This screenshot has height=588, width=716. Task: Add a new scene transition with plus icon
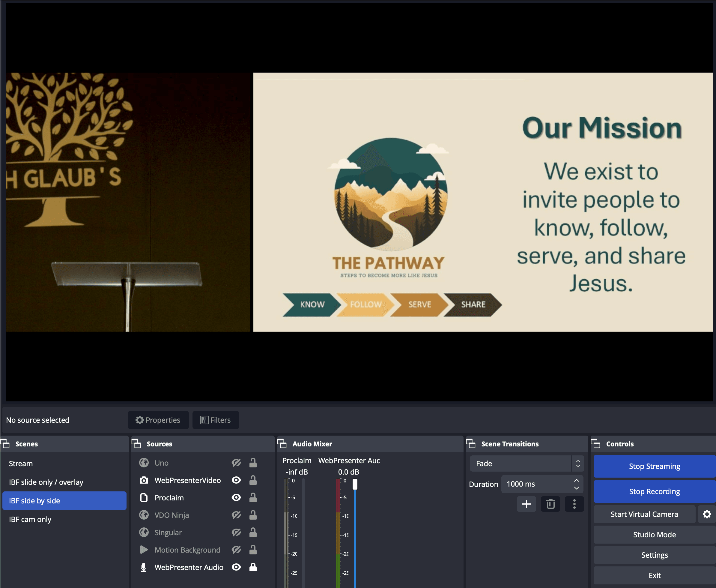click(526, 504)
